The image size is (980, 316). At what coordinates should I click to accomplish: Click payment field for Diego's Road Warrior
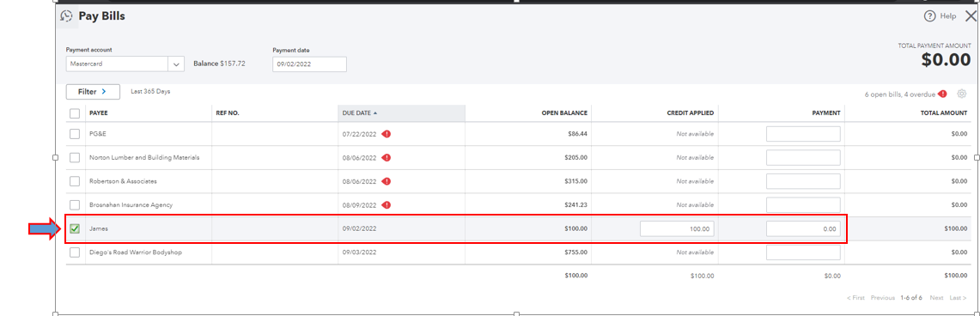[x=803, y=252]
